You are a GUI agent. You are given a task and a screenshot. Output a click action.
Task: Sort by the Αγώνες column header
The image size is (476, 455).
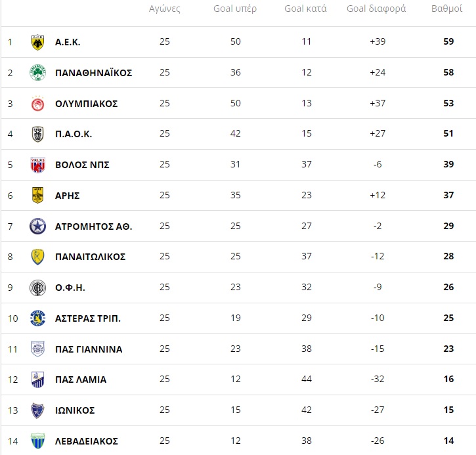pyautogui.click(x=165, y=9)
